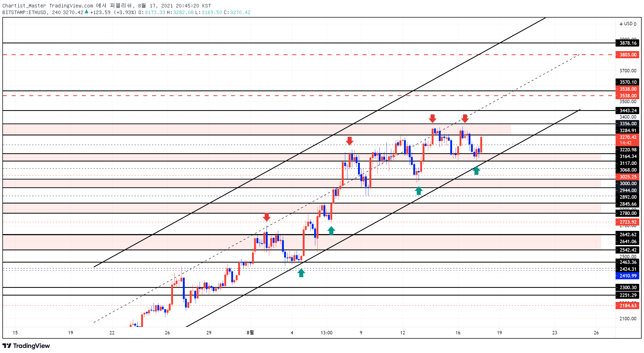Select the 2300.30 price label

click(x=628, y=288)
